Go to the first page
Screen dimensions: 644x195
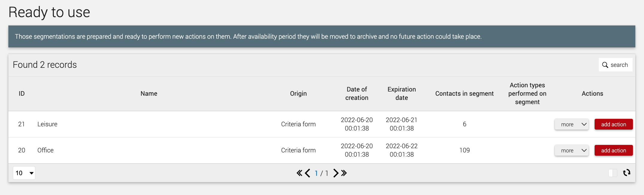pyautogui.click(x=299, y=173)
